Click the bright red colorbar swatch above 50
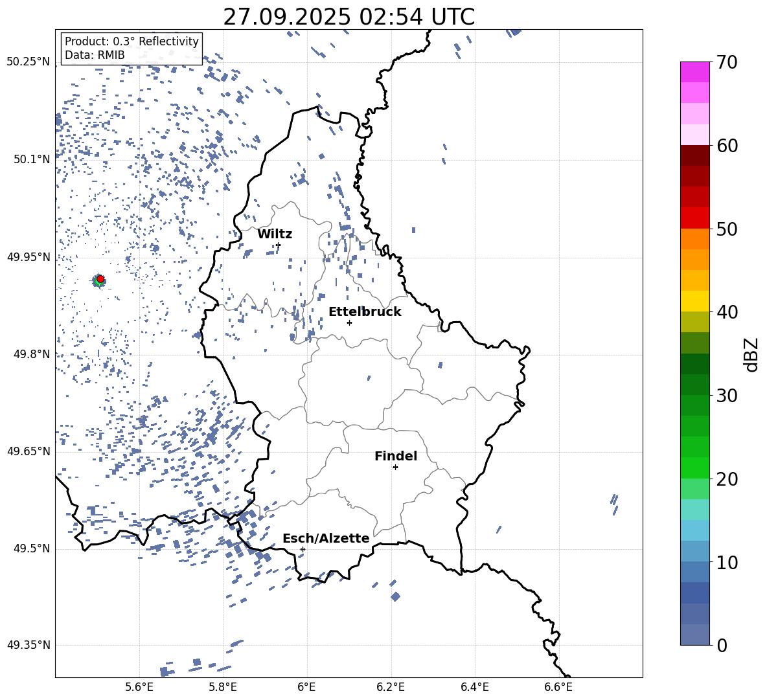 pos(694,218)
